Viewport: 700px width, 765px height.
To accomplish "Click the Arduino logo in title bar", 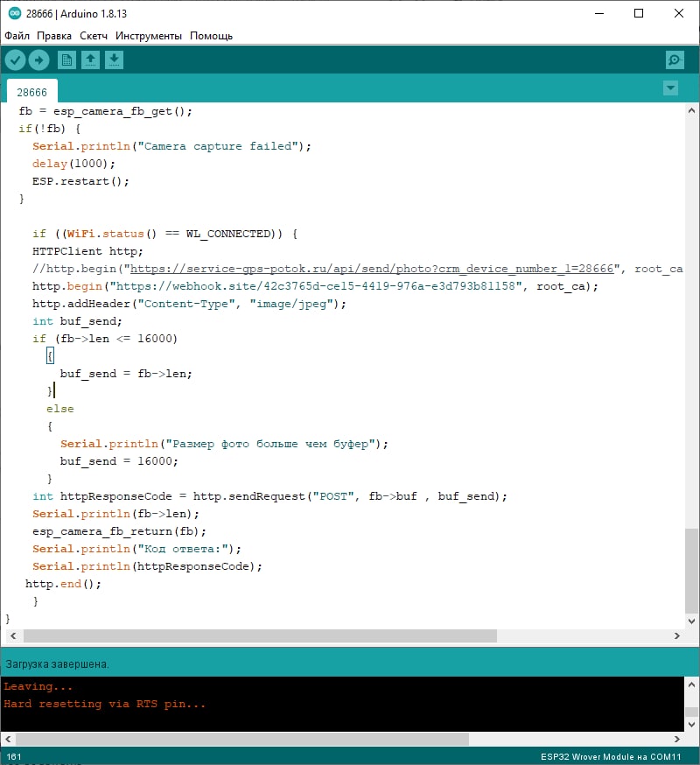I will point(15,13).
